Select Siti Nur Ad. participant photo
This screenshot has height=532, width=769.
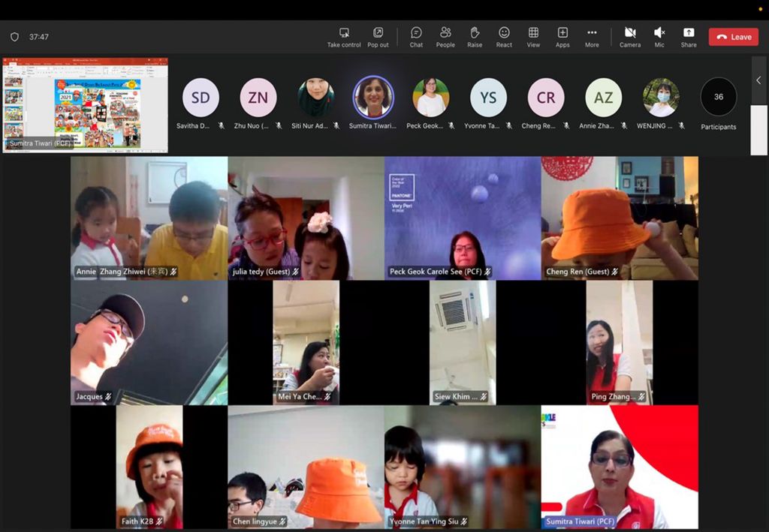click(316, 98)
